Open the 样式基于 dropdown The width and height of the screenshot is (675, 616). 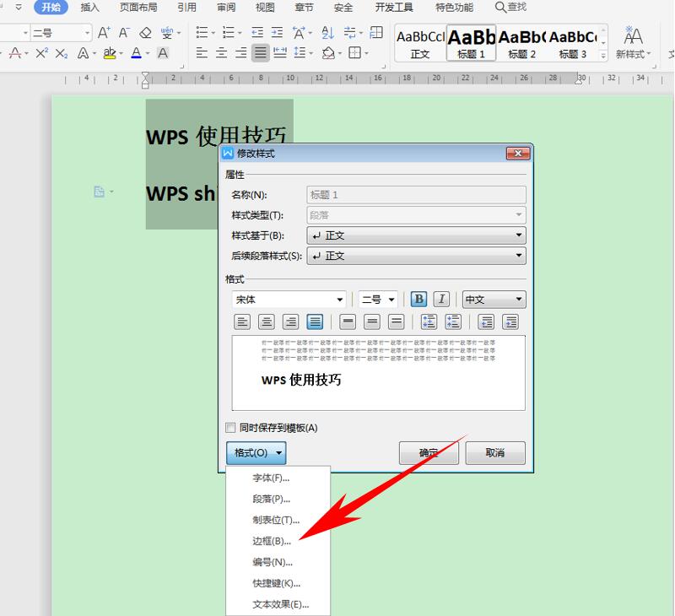[x=416, y=235]
